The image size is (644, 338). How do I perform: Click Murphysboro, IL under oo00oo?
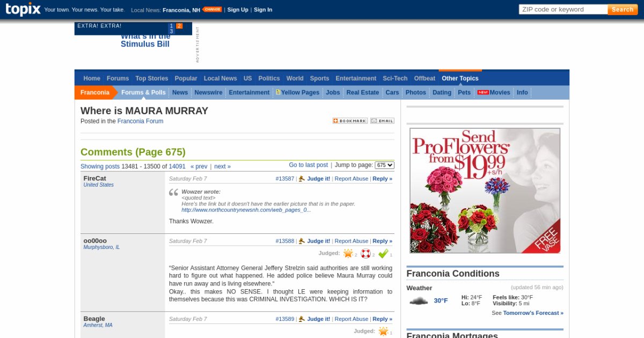[101, 247]
